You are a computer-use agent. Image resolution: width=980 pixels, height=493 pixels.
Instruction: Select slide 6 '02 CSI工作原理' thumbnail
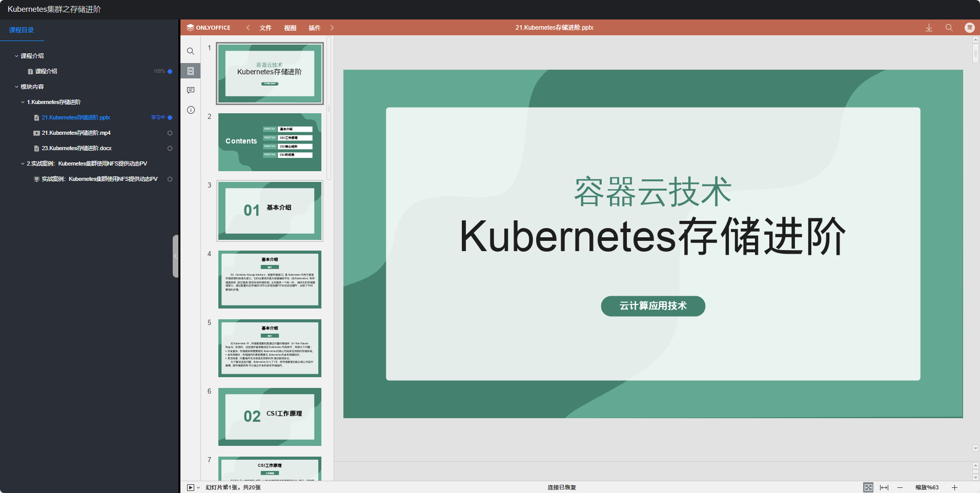(270, 417)
